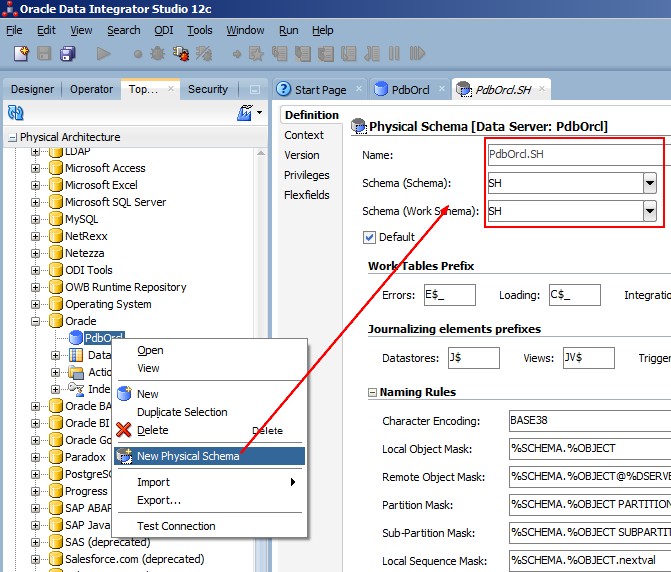
Task: Open the Schema (Schema) dropdown
Action: tap(649, 183)
